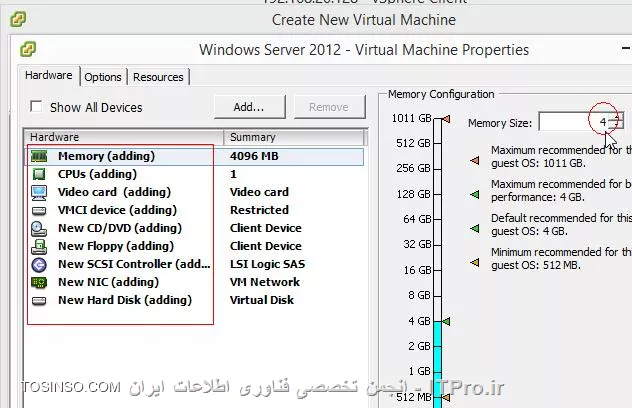Select the New Floppy (adding) row
This screenshot has width=632, height=408.
click(x=195, y=246)
